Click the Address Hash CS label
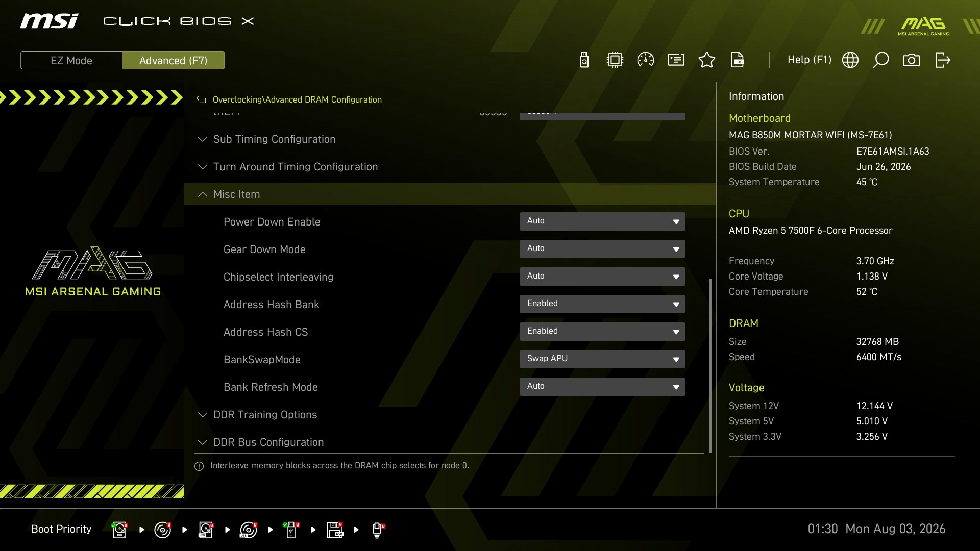This screenshot has height=551, width=980. coord(266,332)
